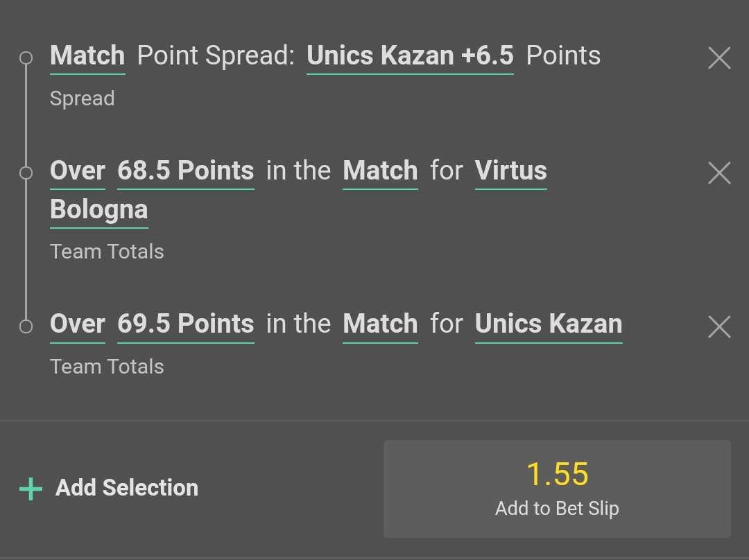
Task: Click Add Selection text
Action: point(127,488)
